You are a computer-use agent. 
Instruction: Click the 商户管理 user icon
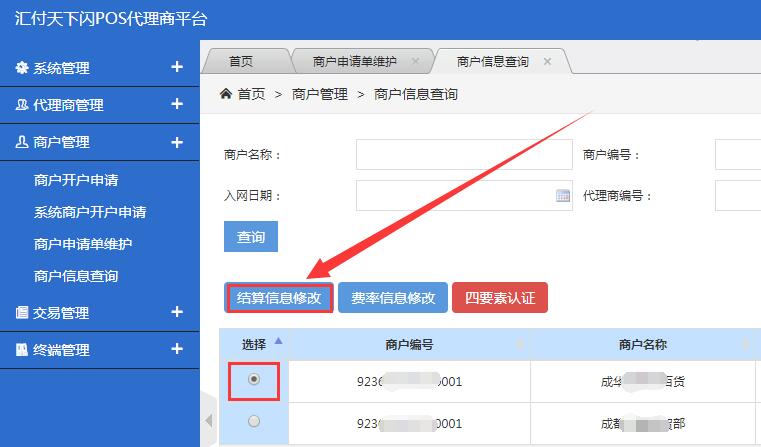click(21, 142)
